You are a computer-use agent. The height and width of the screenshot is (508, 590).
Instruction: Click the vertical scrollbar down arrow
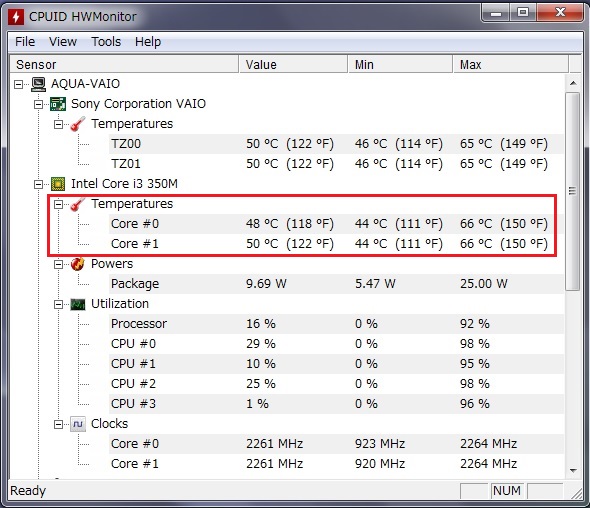point(573,470)
